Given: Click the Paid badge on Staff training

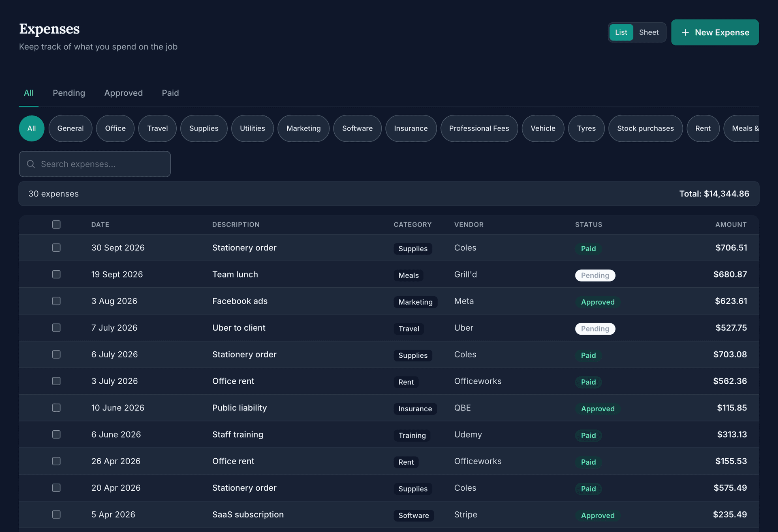Looking at the screenshot, I should click(x=588, y=436).
